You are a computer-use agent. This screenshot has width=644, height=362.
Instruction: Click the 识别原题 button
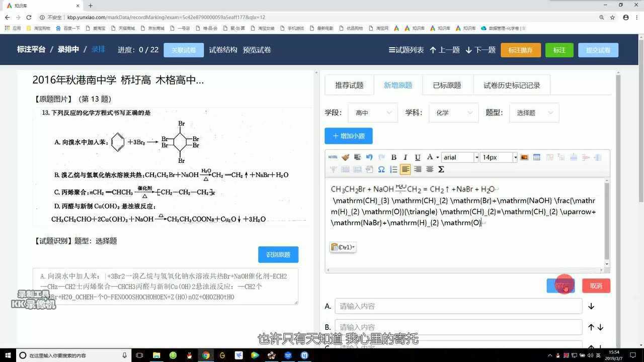pyautogui.click(x=278, y=254)
